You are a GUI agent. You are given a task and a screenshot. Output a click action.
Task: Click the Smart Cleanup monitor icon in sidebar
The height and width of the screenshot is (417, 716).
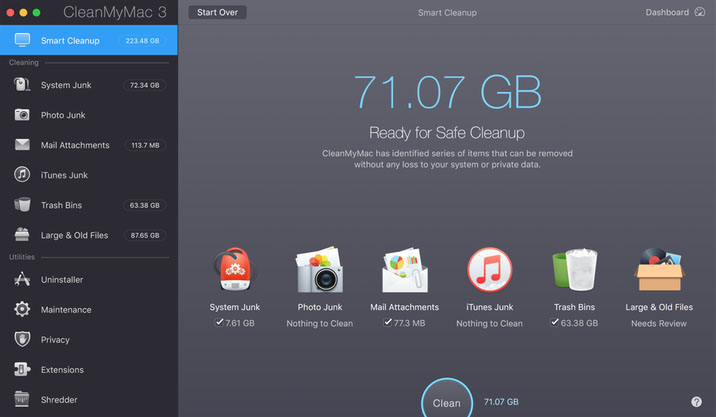[22, 40]
